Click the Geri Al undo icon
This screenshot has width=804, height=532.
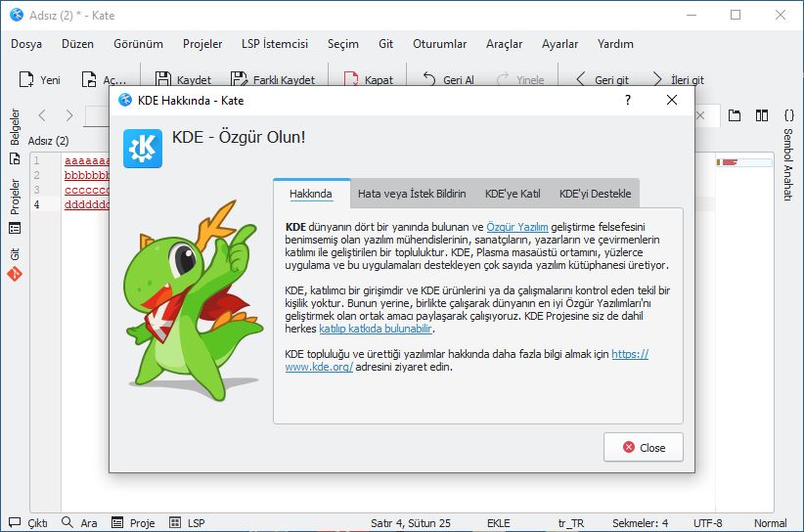(x=429, y=79)
